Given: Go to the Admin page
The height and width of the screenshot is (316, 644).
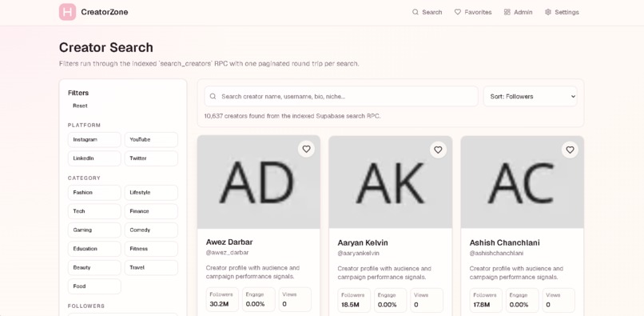Looking at the screenshot, I should tap(519, 12).
